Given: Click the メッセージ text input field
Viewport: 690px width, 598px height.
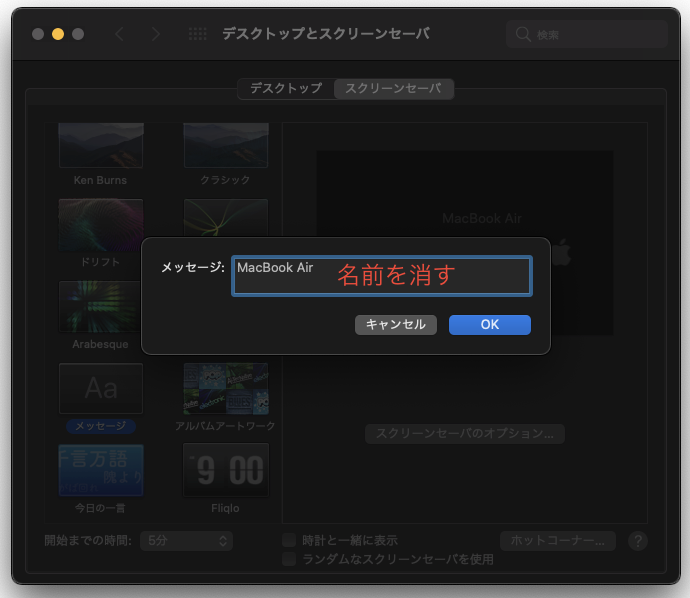Looking at the screenshot, I should click(382, 276).
